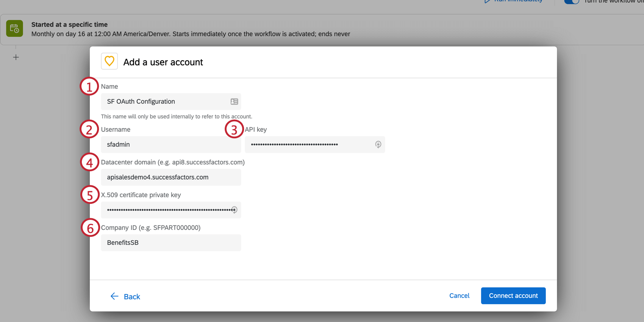Screen dimensions: 644x322
Task: Click password manager icon in certificate key field
Action: 234,210
